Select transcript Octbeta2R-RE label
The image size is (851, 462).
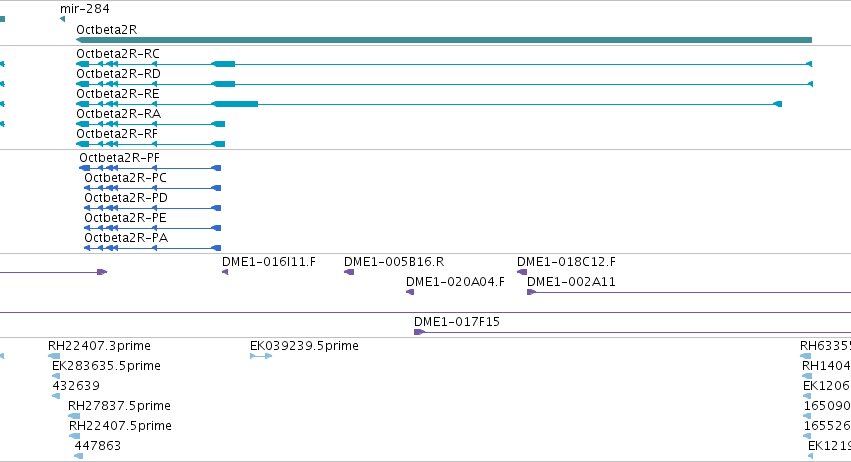point(118,94)
